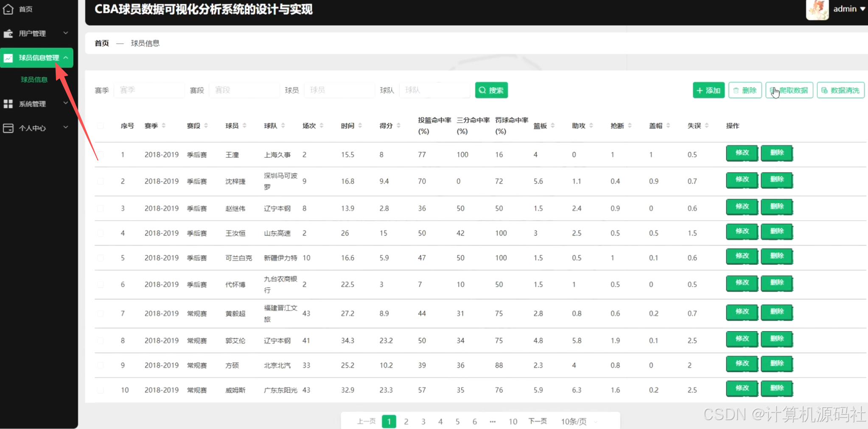
Task: Expand the 用户管理 menu chevron
Action: [66, 33]
